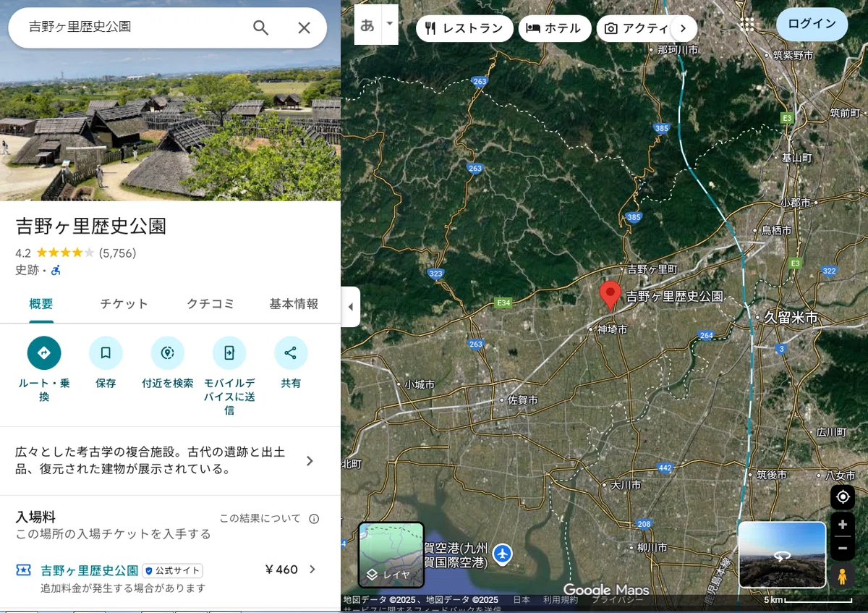Viewport: 868px width, 613px height.
Task: Open the プライバシー link
Action: coord(617,600)
